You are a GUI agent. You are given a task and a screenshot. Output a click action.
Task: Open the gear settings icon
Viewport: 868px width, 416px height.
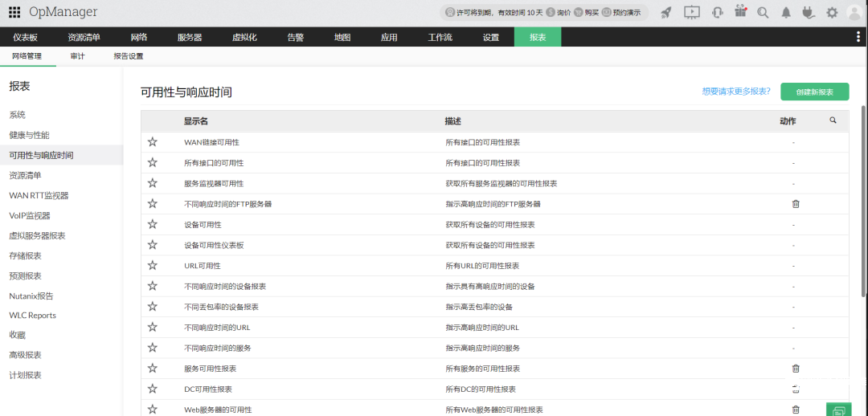click(x=832, y=13)
